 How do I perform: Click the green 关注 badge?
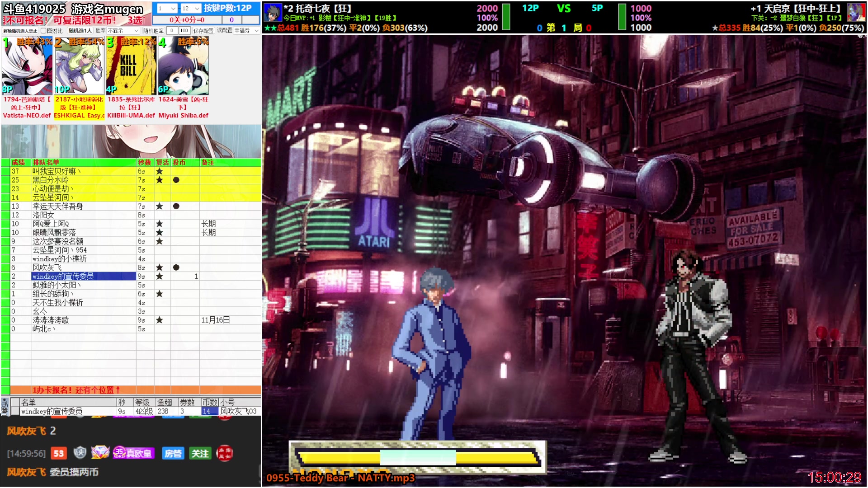point(200,453)
